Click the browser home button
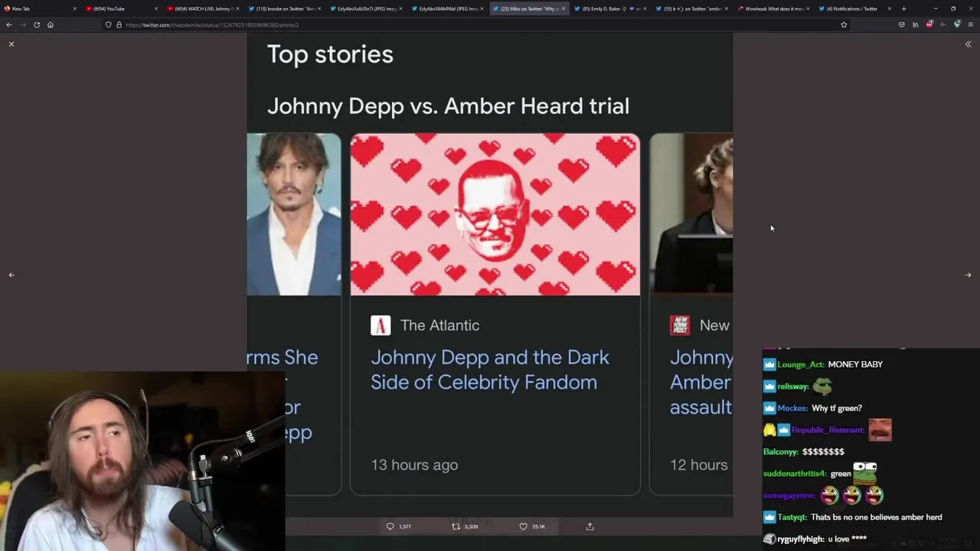980x551 pixels. click(x=51, y=24)
